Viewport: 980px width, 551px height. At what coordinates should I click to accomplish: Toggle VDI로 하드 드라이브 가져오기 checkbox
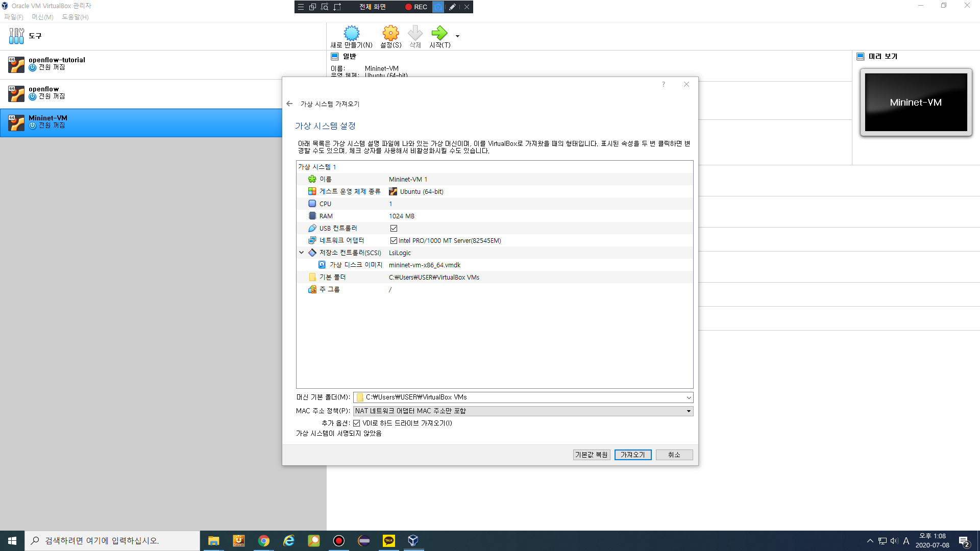pyautogui.click(x=357, y=423)
